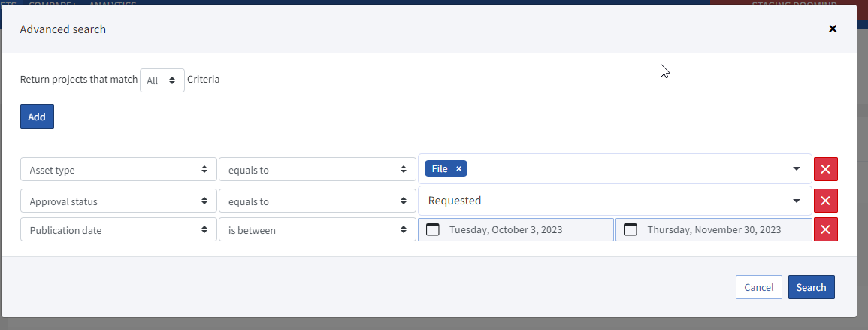Delete the Approval status criteria row
Image resolution: width=868 pixels, height=330 pixels.
pos(825,201)
